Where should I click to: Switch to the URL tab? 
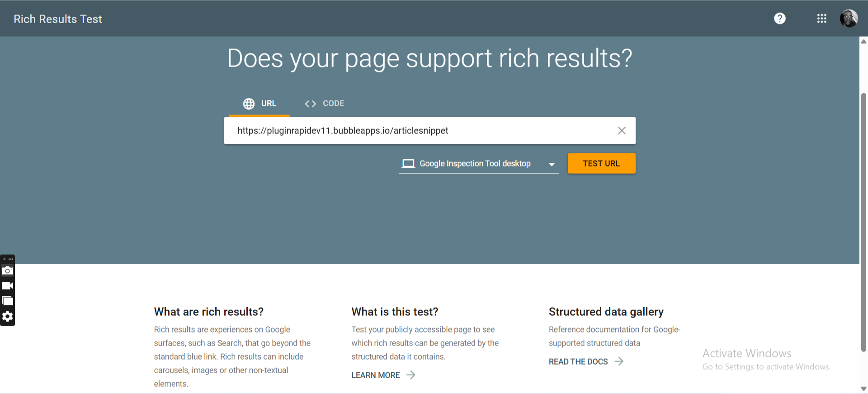(260, 104)
